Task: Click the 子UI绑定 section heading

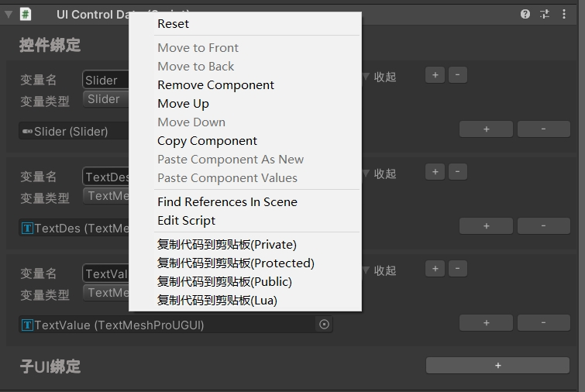Action: click(50, 366)
